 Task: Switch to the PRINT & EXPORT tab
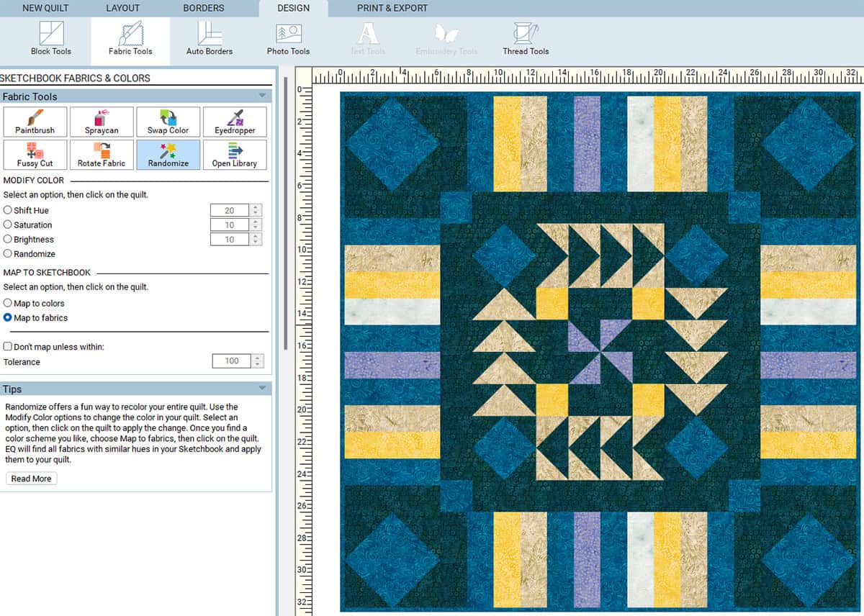(x=392, y=8)
